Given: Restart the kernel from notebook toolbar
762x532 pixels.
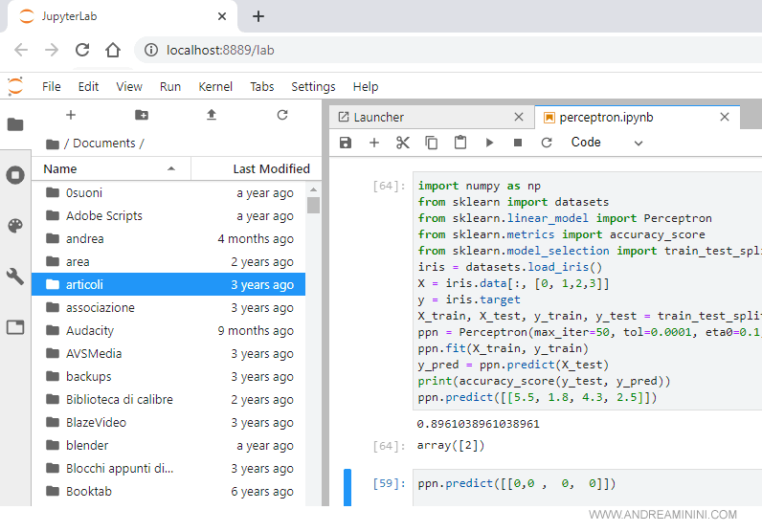Looking at the screenshot, I should 547,143.
